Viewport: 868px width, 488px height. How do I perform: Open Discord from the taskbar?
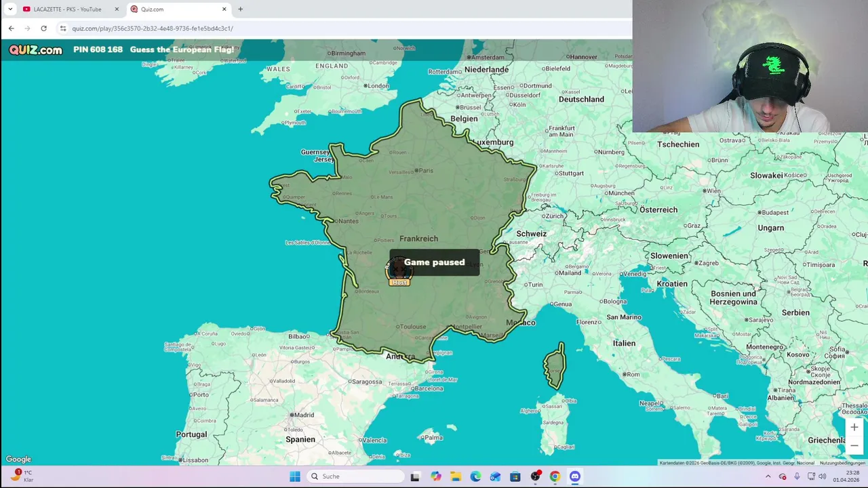tap(575, 476)
